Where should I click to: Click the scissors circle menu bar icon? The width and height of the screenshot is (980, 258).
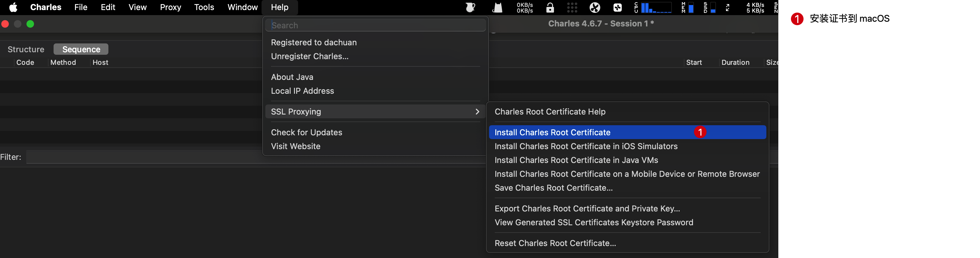tap(595, 7)
